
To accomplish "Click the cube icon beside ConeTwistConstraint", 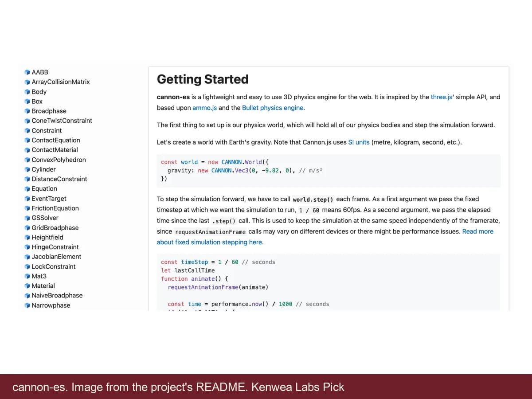I will click(27, 121).
